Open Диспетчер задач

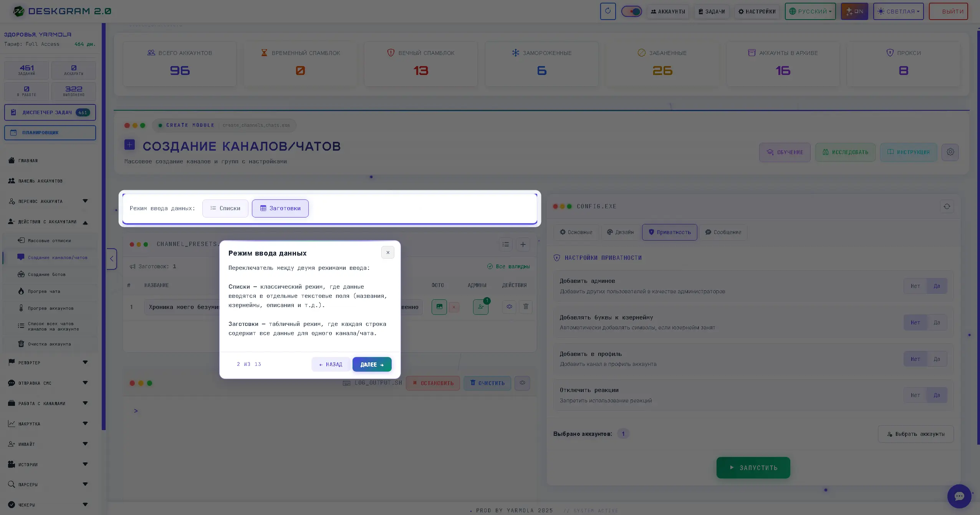50,112
